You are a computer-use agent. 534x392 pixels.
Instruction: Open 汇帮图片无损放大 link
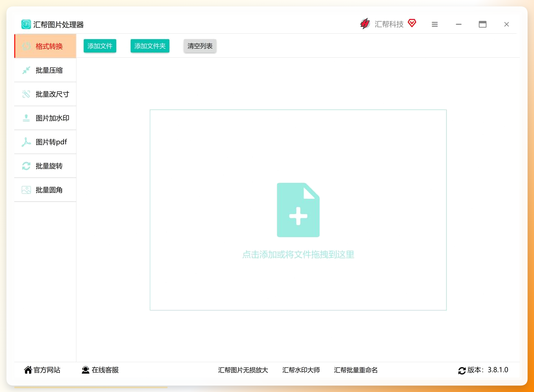[x=243, y=370]
